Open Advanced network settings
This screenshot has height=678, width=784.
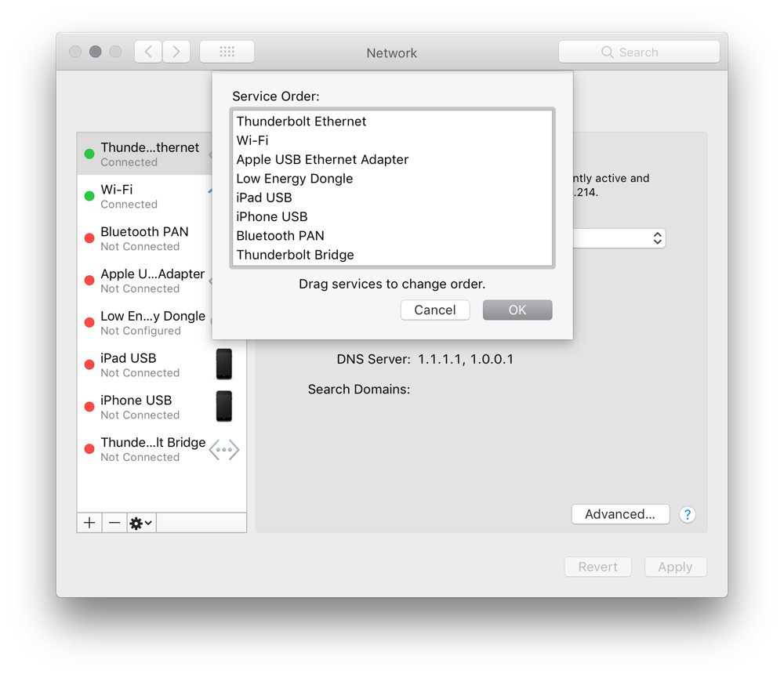tap(620, 514)
